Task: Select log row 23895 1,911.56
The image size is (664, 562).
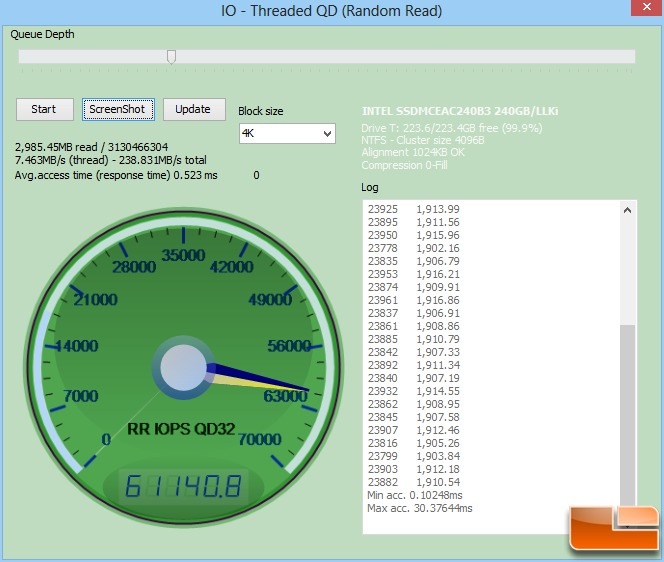Action: [413, 222]
